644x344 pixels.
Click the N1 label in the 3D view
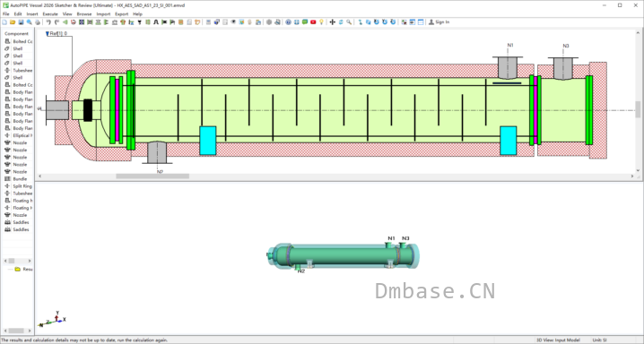(391, 238)
